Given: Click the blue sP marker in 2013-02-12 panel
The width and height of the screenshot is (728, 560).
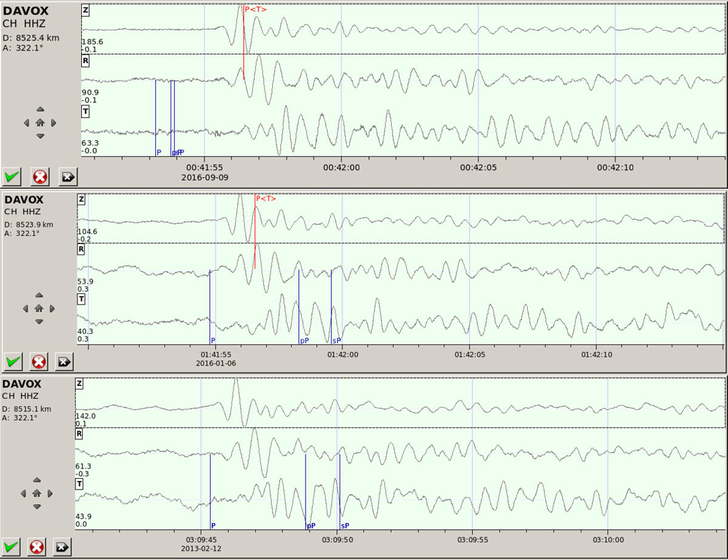Looking at the screenshot, I should (345, 525).
